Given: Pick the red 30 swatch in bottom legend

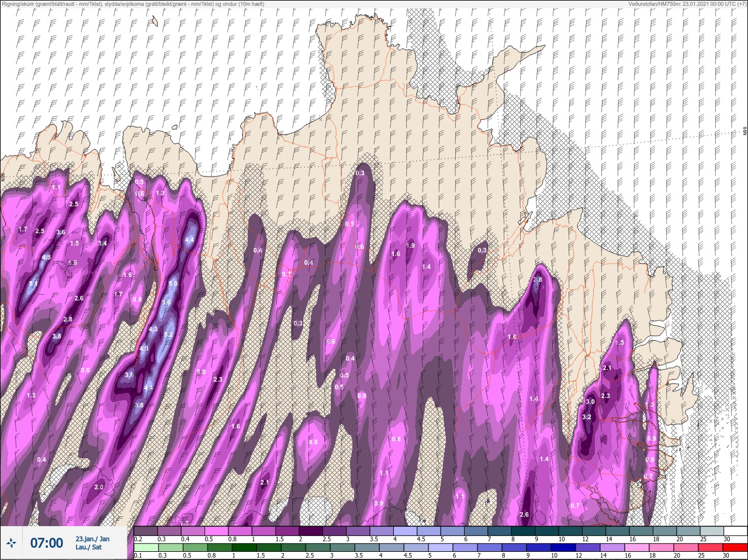Looking at the screenshot, I should pos(735,548).
